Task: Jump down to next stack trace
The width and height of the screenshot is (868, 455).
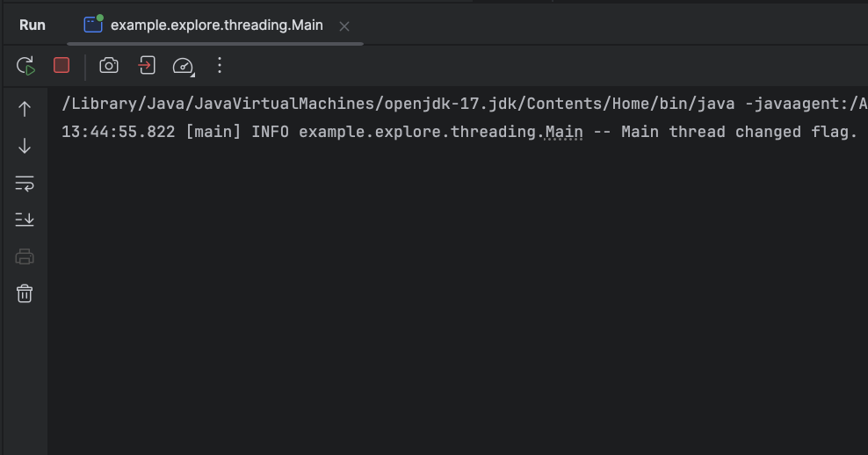Action: [25, 146]
